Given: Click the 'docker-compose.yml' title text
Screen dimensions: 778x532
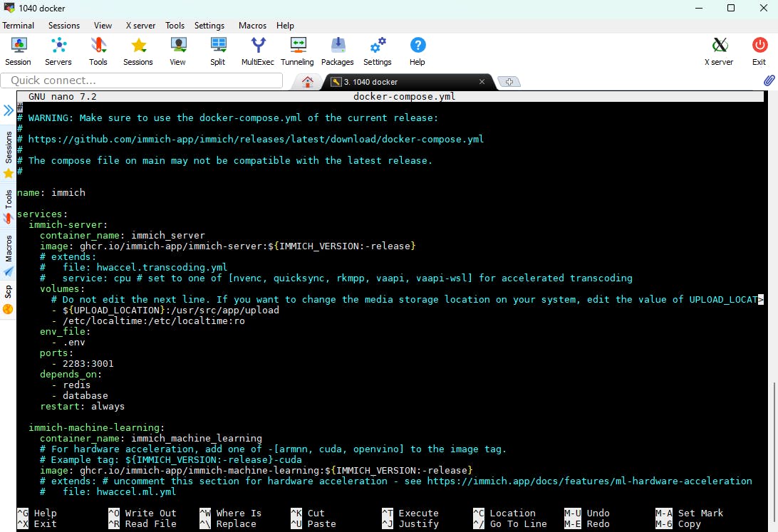Looking at the screenshot, I should click(x=405, y=97).
